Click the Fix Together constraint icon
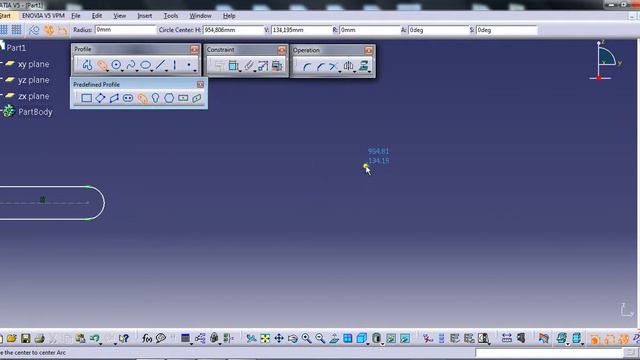 click(248, 66)
